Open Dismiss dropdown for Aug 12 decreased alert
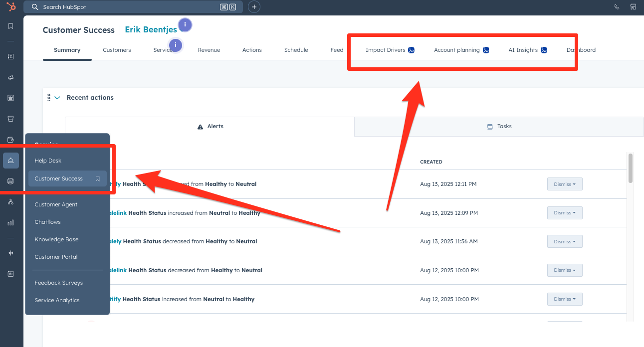This screenshot has height=347, width=644. [x=565, y=270]
